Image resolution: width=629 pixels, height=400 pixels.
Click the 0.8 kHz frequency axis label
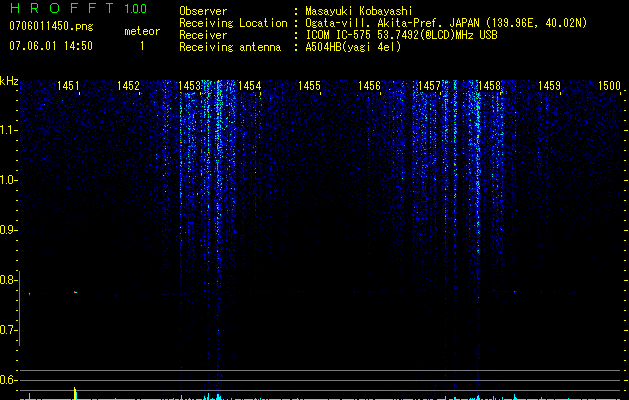click(x=7, y=280)
